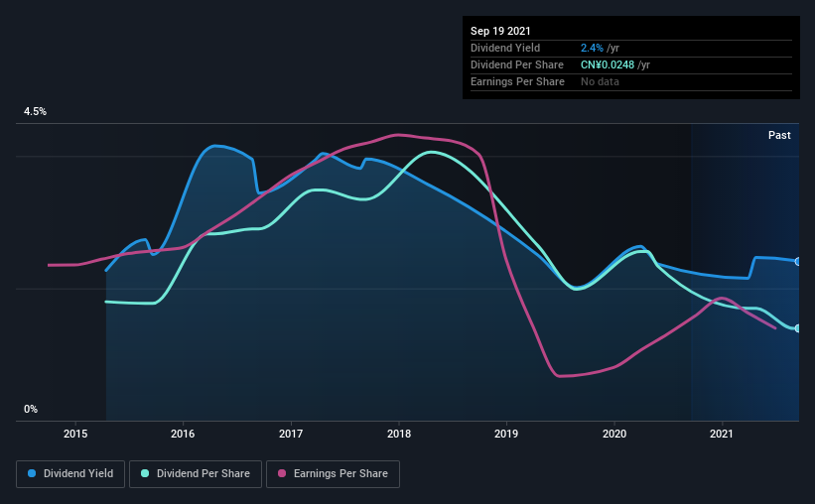This screenshot has width=815, height=504.
Task: Click the 2019 x-axis label
Action: 506,434
